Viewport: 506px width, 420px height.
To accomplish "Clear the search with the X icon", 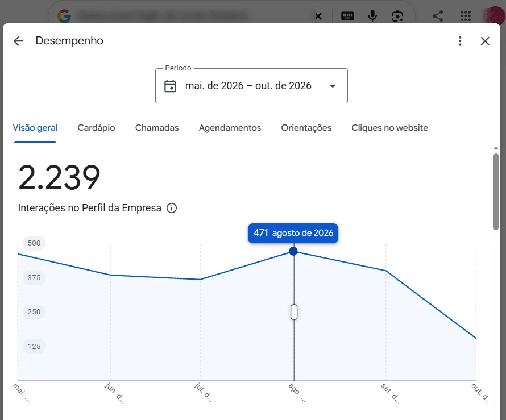I will [x=318, y=16].
